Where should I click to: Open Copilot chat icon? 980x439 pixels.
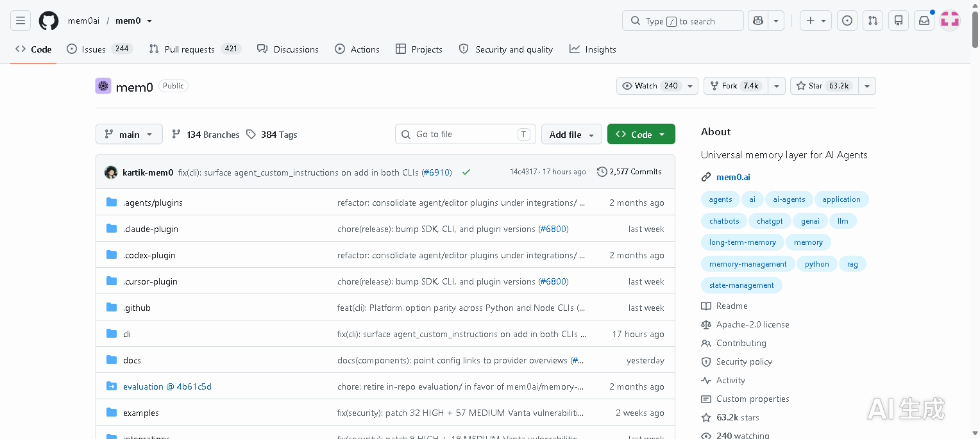(x=758, y=21)
